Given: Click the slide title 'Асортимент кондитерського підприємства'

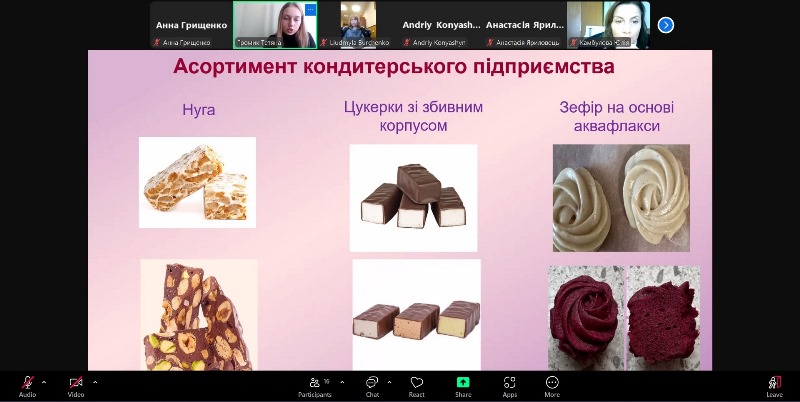Looking at the screenshot, I should (x=393, y=67).
